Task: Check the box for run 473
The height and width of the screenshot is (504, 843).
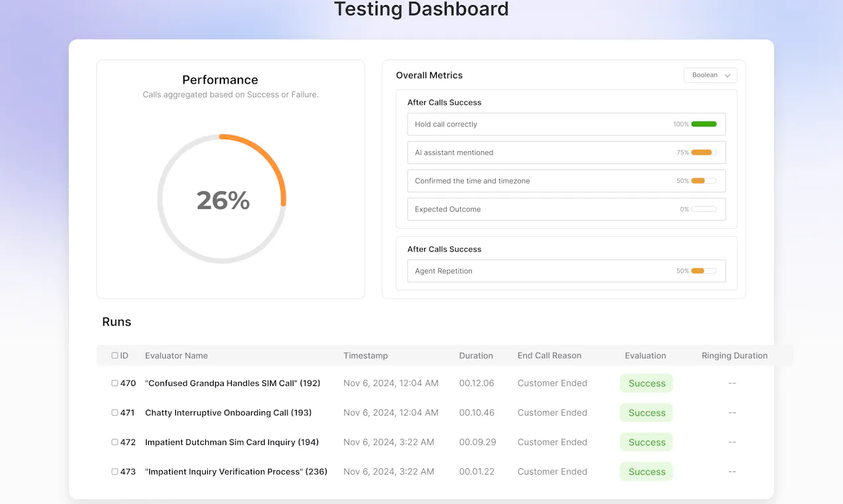Action: 115,472
